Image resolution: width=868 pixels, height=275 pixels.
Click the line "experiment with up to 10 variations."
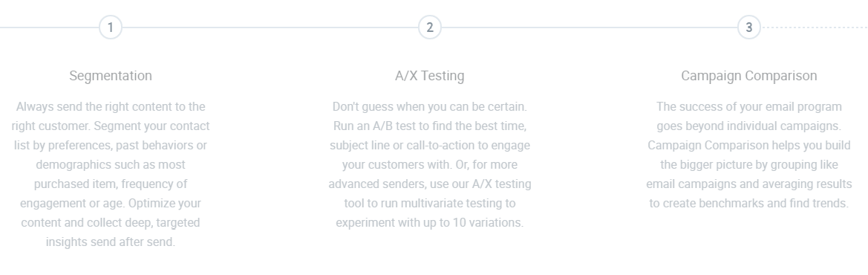coord(430,223)
